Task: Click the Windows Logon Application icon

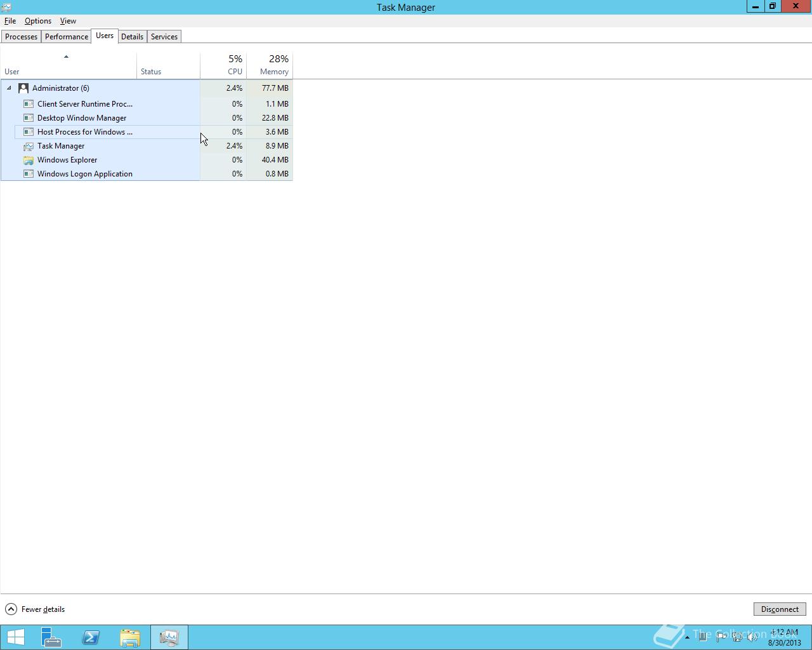Action: click(x=29, y=174)
